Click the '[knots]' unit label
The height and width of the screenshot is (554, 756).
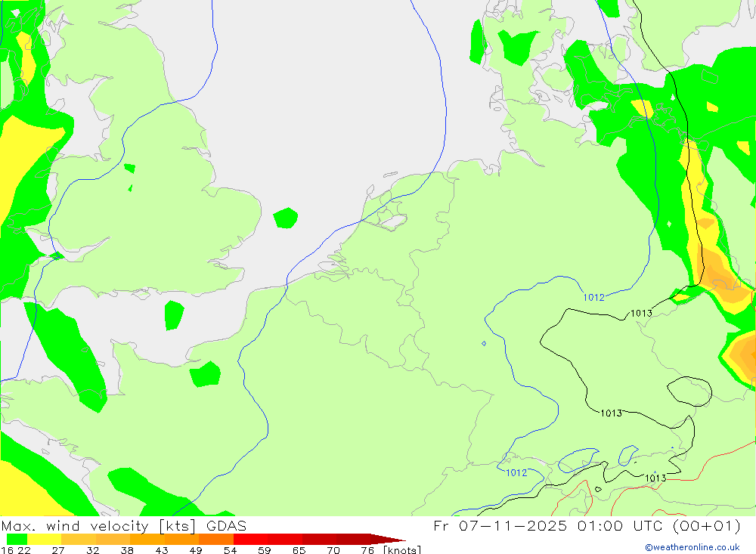(401, 550)
